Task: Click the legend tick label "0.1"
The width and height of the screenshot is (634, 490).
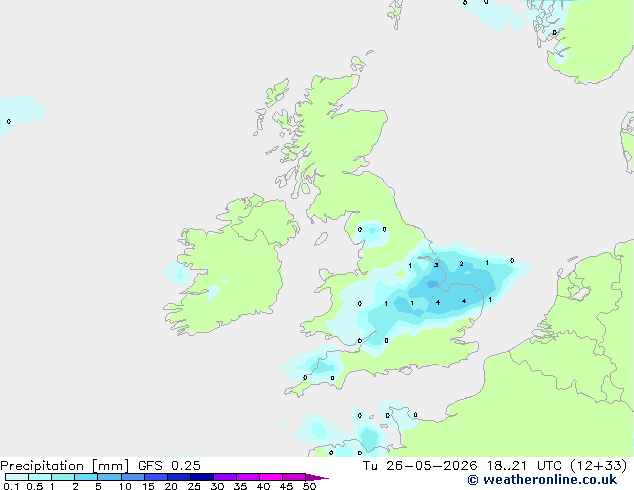Action: pyautogui.click(x=11, y=486)
